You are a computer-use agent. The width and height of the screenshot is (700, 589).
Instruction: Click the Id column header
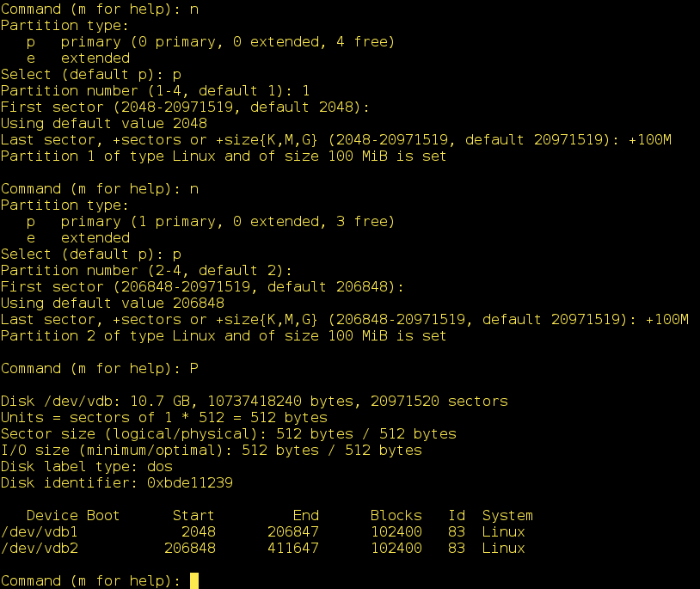[457, 516]
